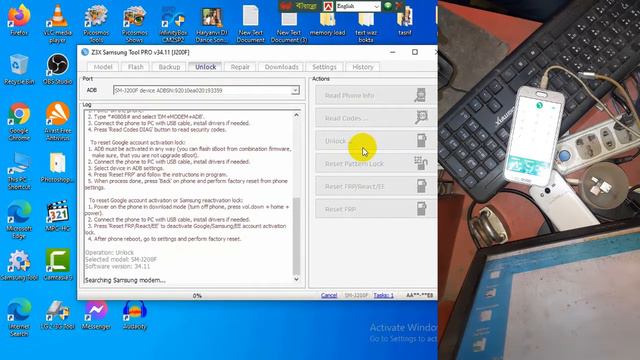Open Picosmos Shows desktop shortcut

[134, 23]
